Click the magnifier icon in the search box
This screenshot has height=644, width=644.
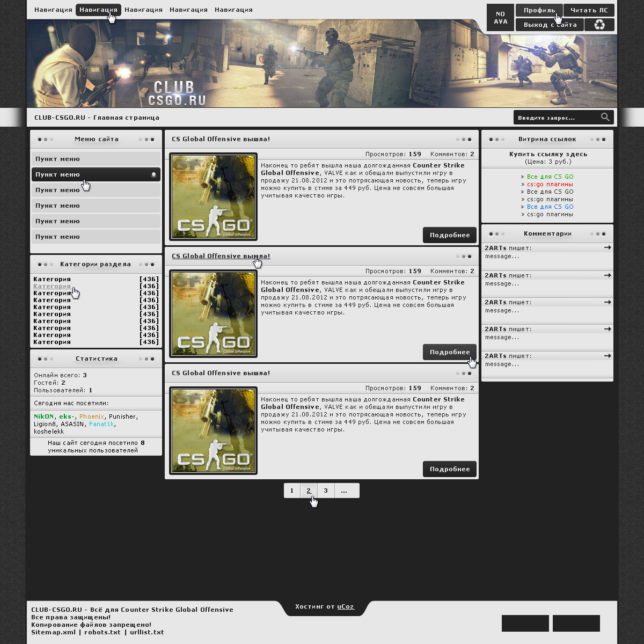coord(605,117)
